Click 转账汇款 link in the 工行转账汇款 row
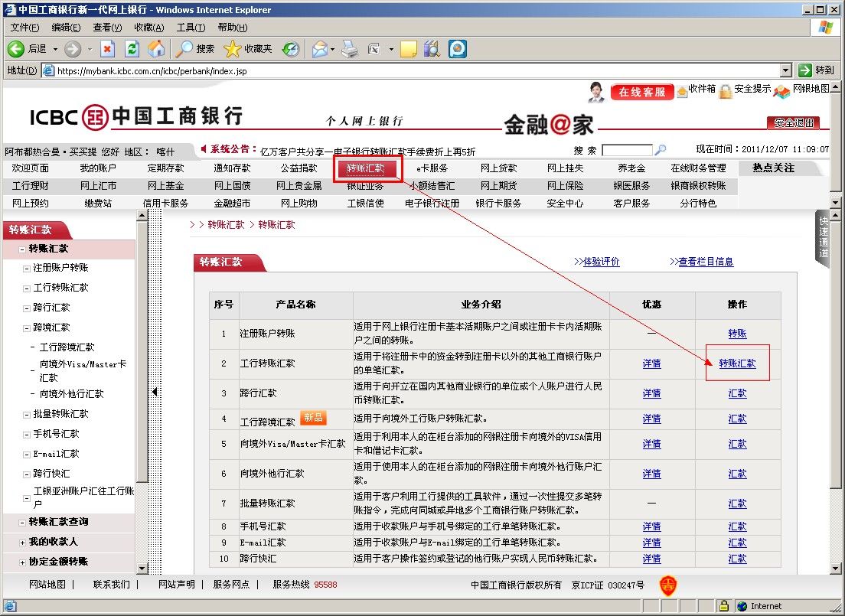Image resolution: width=845 pixels, height=616 pixels. click(737, 363)
